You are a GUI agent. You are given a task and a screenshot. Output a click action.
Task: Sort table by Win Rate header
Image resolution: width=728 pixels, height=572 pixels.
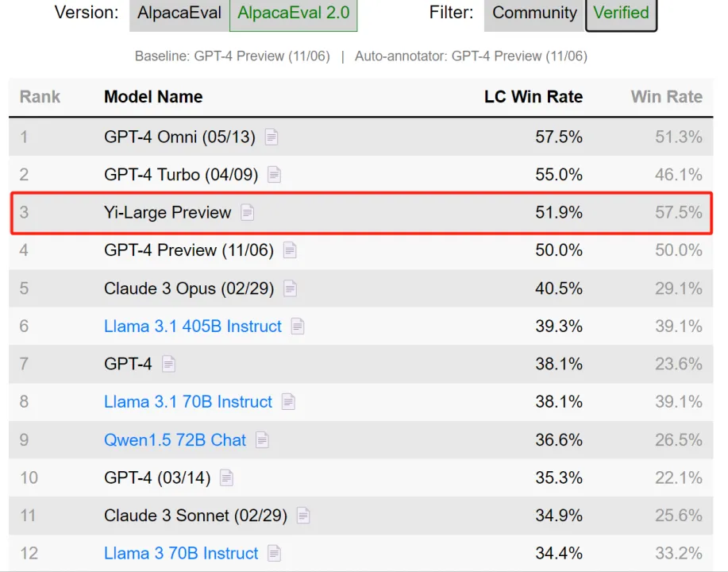666,97
